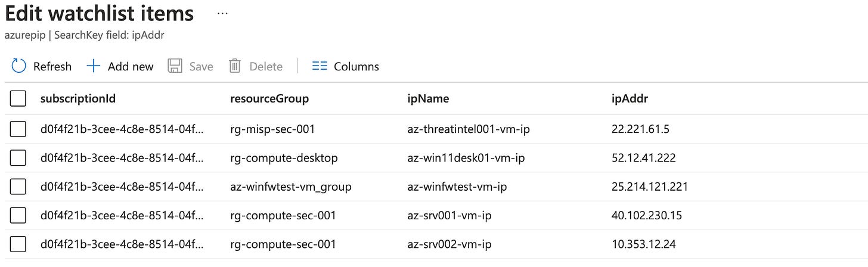Sort by ipAddr column header
The height and width of the screenshot is (267, 868).
click(630, 99)
